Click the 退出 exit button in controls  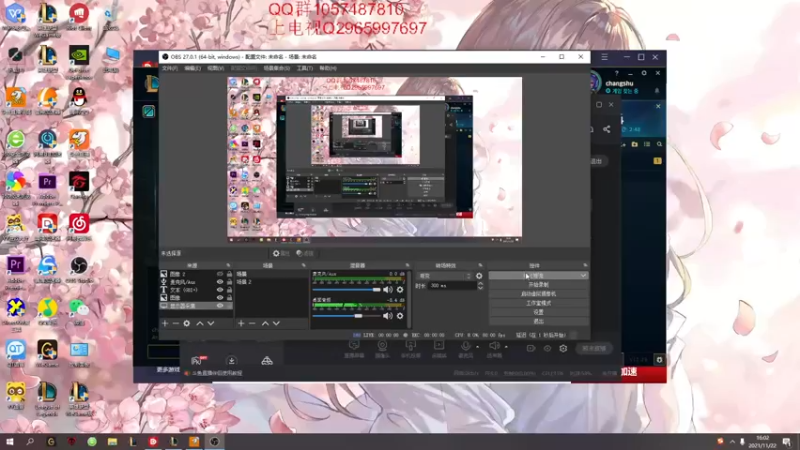pos(538,321)
